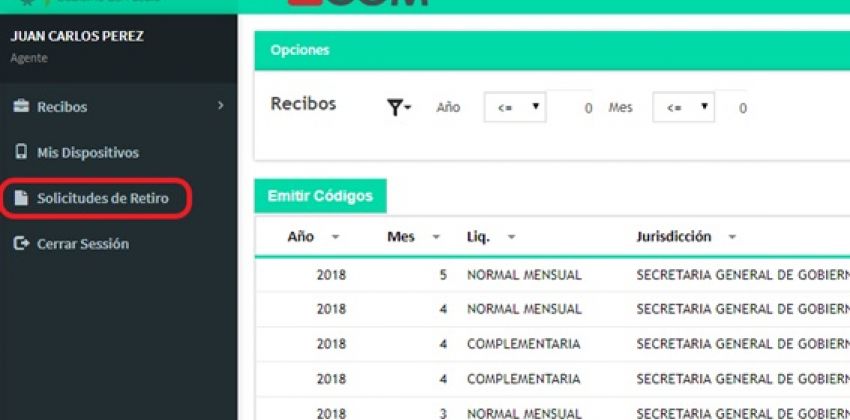The height and width of the screenshot is (420, 850).
Task: Click the briefcase icon beside Recibos
Action: (21, 106)
